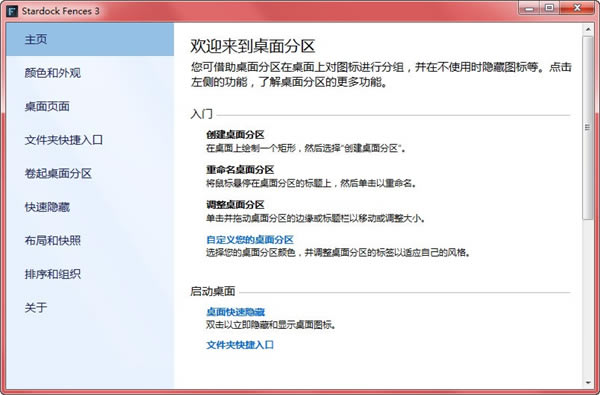Click the 调整桌面分区 heading
Viewport: 600px width, 395px height.
[235, 205]
